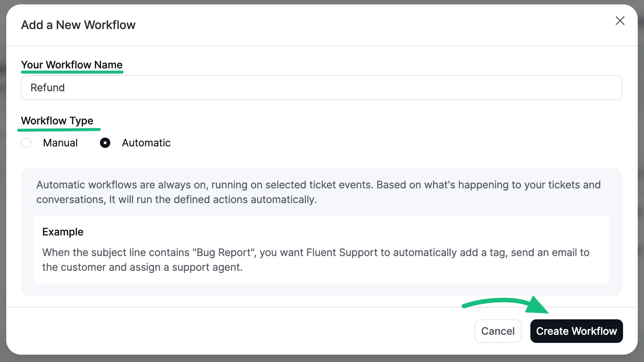Click the X icon in the top right corner
644x362 pixels.
[620, 21]
